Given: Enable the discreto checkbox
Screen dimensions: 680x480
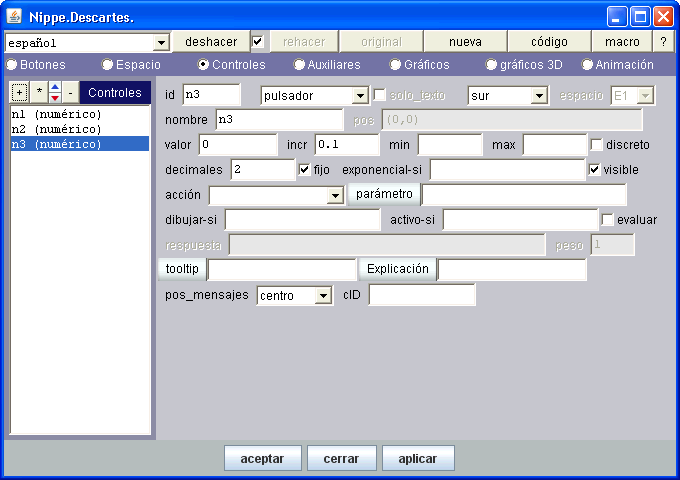Looking at the screenshot, I should (597, 145).
